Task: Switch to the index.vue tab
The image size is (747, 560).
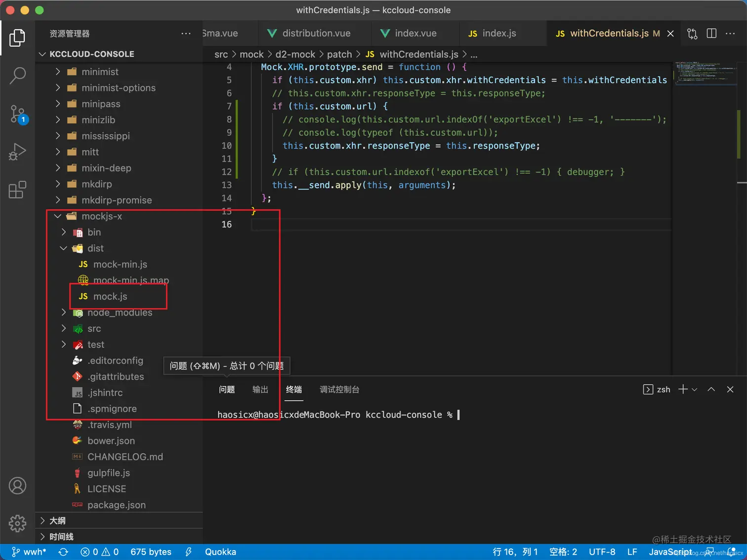Action: point(415,34)
